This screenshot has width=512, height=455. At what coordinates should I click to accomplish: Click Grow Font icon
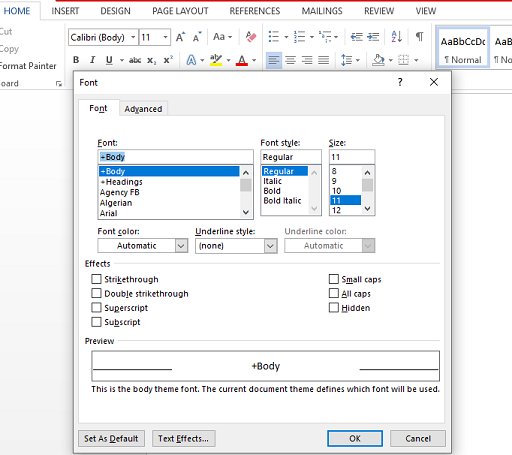click(180, 37)
